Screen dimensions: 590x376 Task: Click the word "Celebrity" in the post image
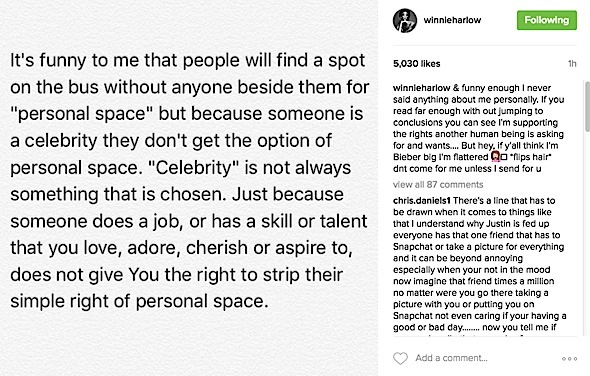point(193,167)
